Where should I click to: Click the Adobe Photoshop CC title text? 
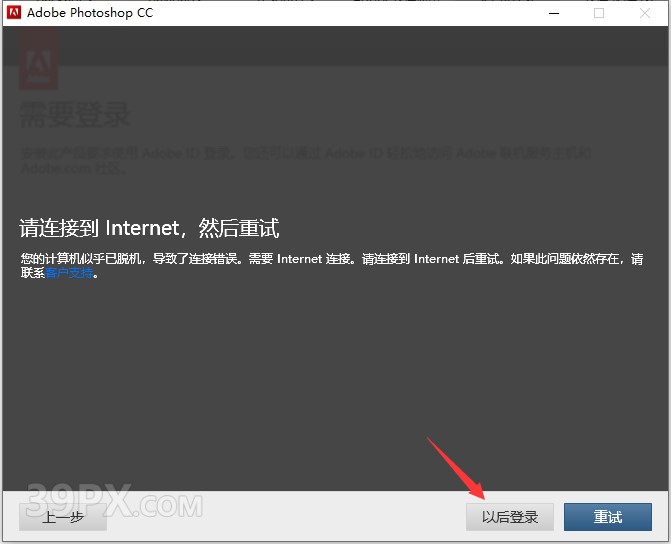tap(90, 13)
